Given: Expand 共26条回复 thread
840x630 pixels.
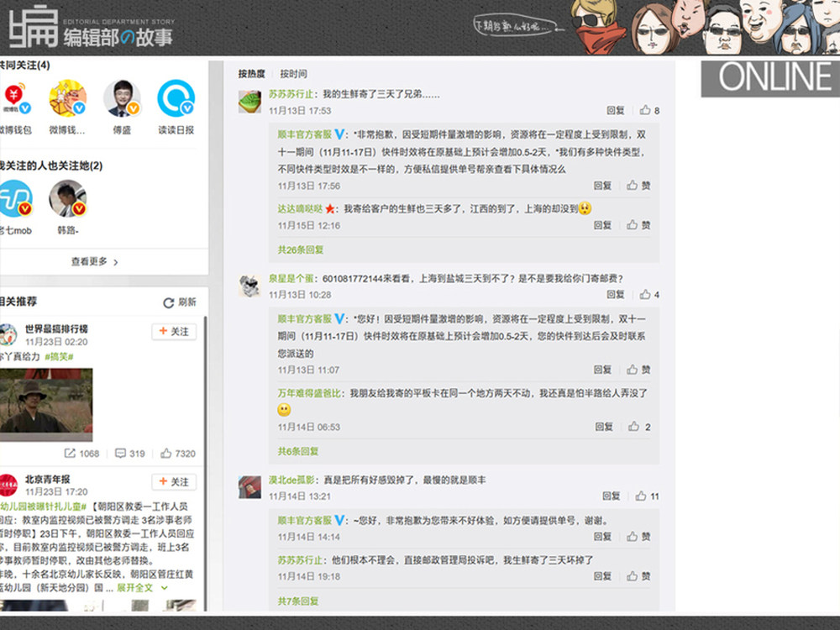Looking at the screenshot, I should [301, 249].
